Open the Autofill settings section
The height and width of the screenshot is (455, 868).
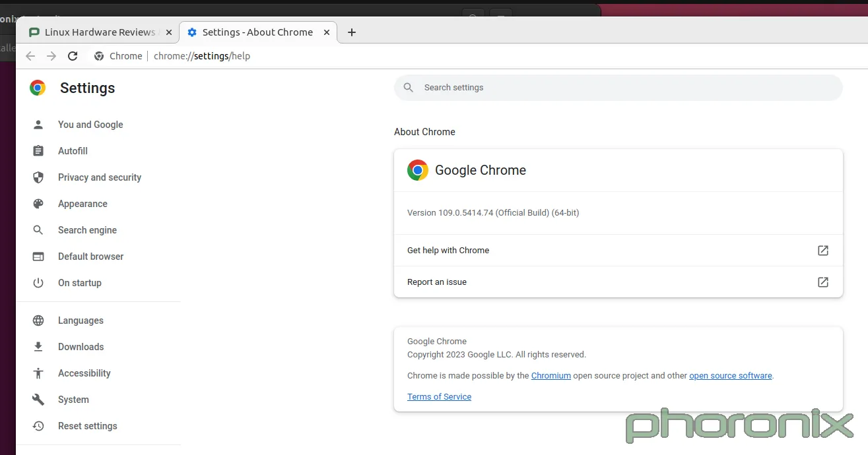[x=73, y=151]
